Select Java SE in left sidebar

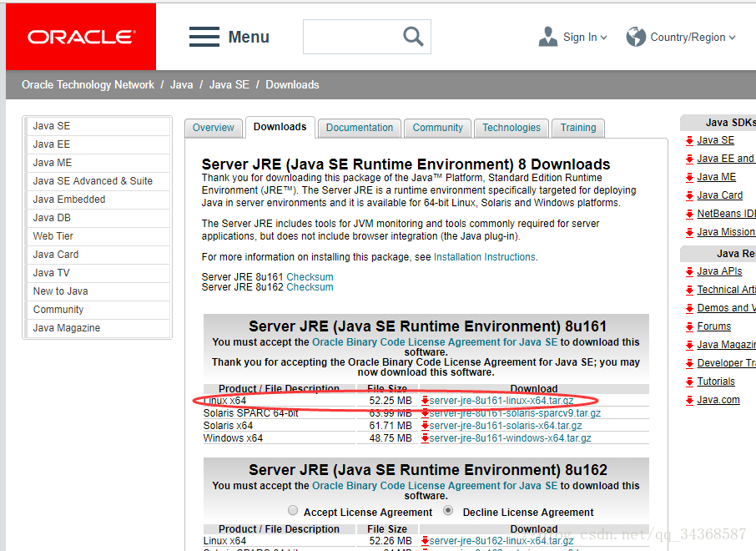tap(98, 126)
